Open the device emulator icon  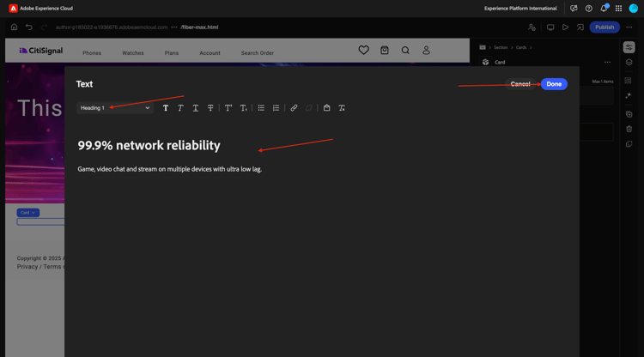[x=550, y=27]
